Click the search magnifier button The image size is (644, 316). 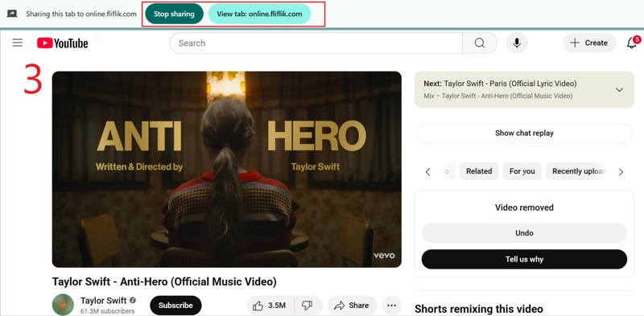(x=479, y=43)
